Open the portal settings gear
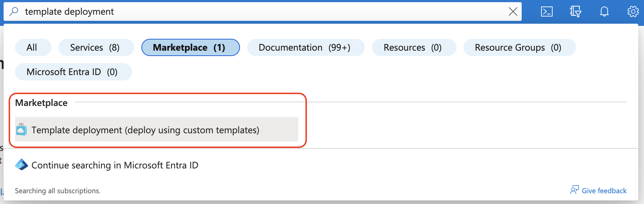Screen dimensions: 644x204 point(633,12)
